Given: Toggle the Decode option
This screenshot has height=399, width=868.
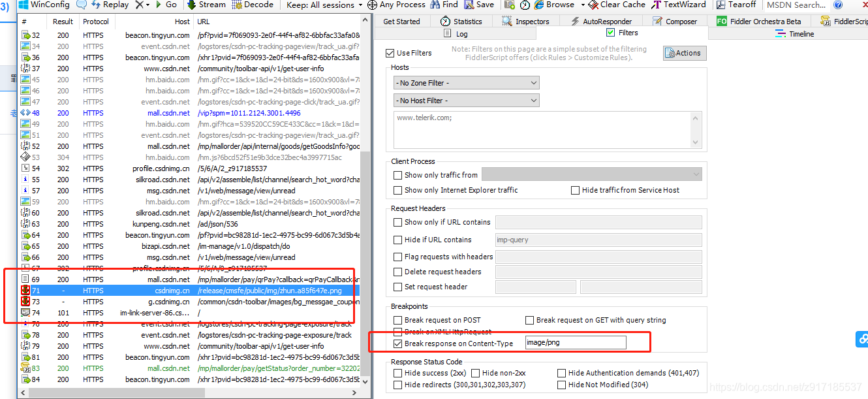Looking at the screenshot, I should [253, 5].
